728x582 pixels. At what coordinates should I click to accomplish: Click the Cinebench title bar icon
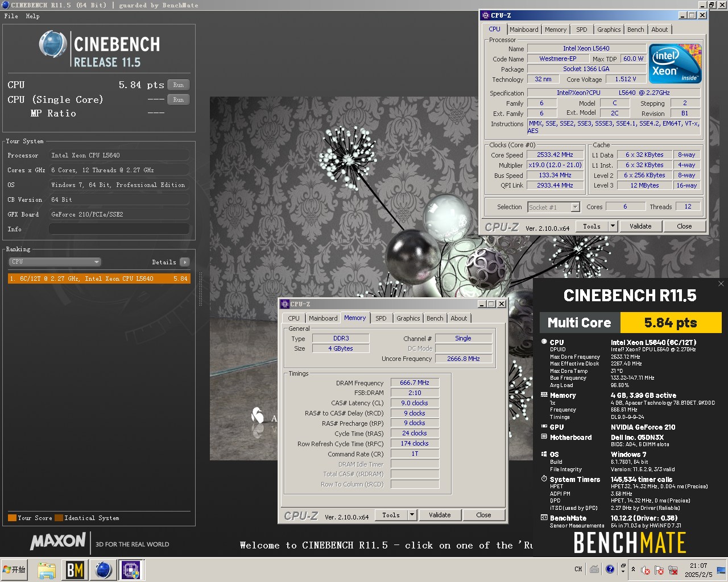[6, 5]
